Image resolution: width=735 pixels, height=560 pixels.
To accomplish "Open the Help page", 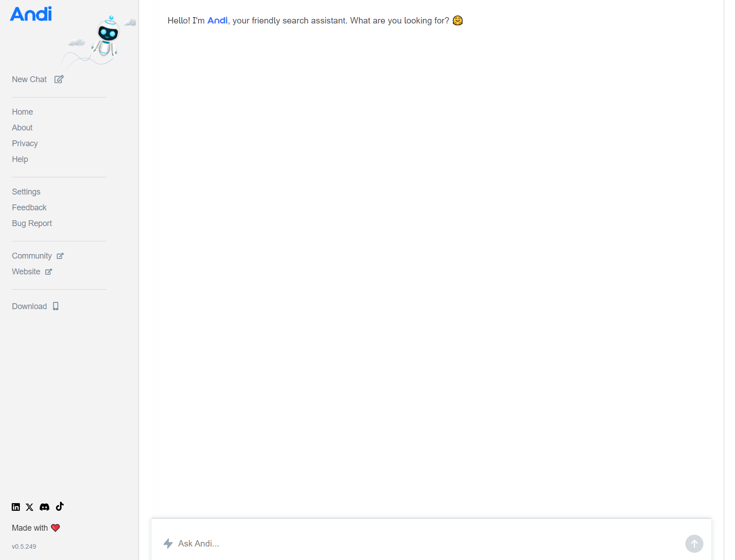I will [20, 159].
